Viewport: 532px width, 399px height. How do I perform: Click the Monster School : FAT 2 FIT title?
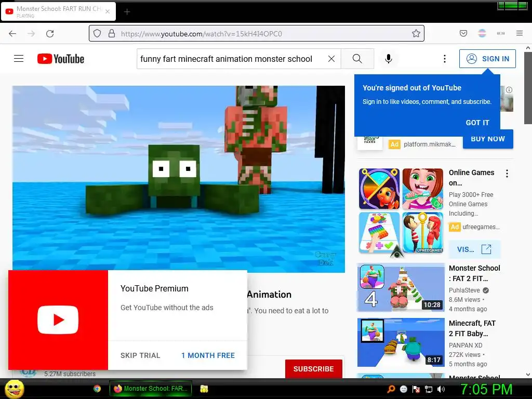click(x=474, y=273)
